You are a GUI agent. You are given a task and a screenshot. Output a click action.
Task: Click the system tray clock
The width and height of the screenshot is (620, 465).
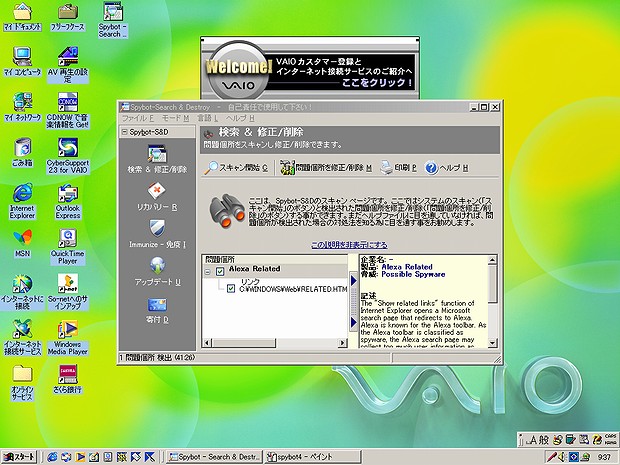[x=604, y=457]
